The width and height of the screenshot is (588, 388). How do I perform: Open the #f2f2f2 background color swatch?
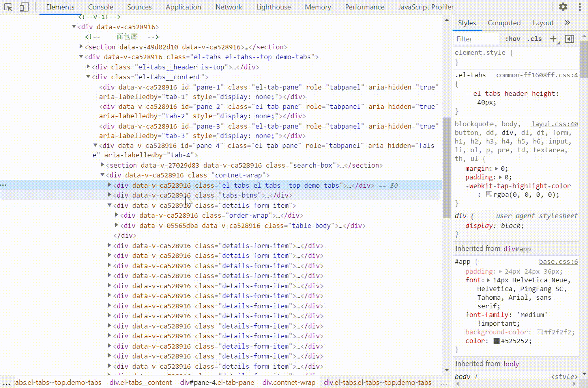pyautogui.click(x=539, y=332)
